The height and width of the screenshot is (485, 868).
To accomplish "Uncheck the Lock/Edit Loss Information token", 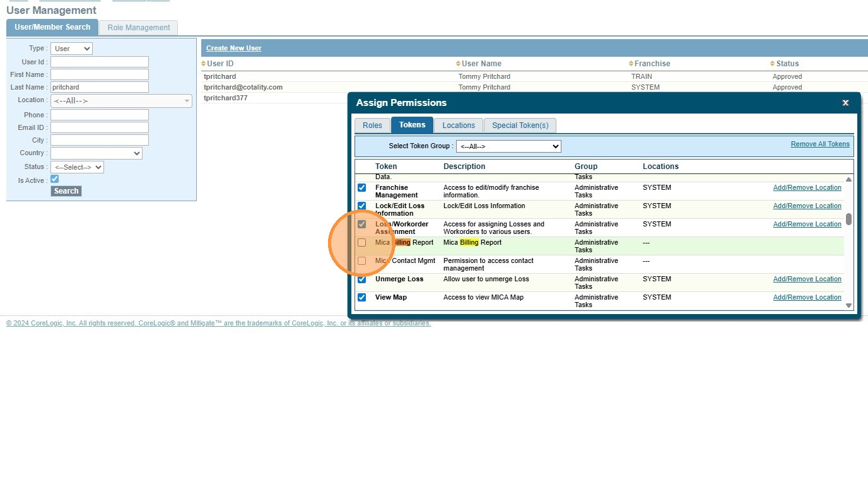I will tap(362, 206).
